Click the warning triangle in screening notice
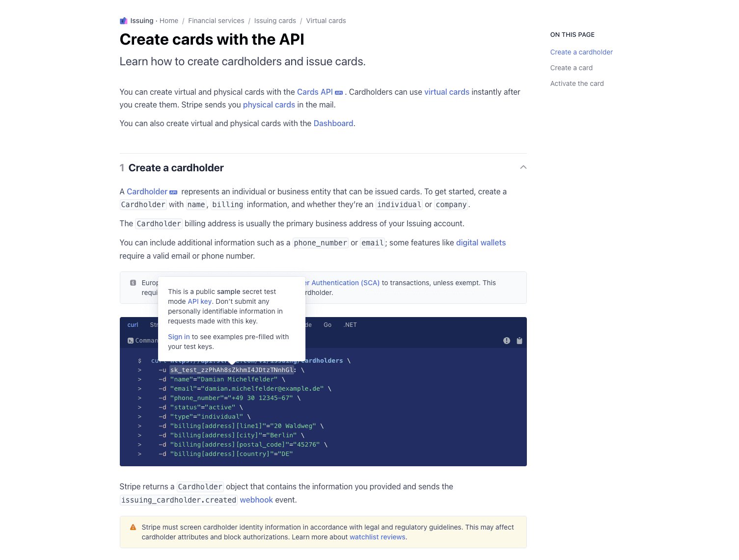The image size is (739, 560). [133, 527]
